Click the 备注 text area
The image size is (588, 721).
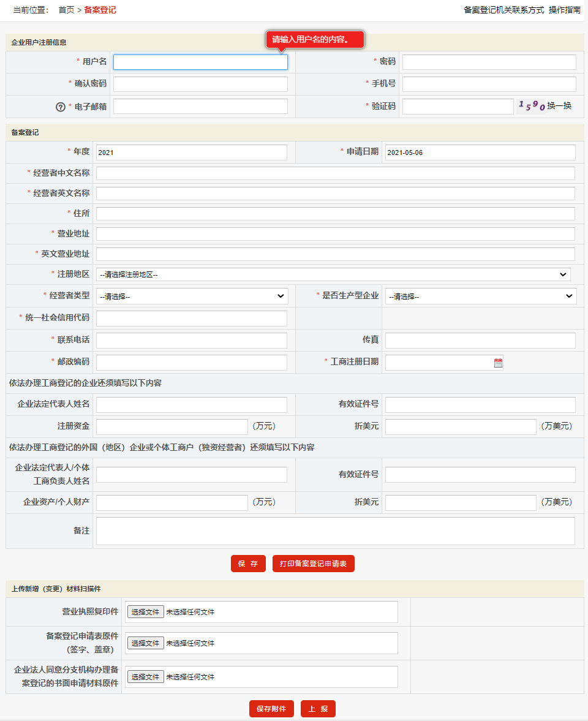click(x=334, y=530)
